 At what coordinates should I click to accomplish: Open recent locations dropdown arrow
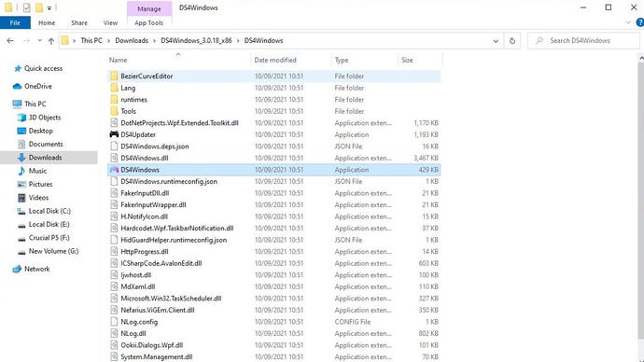tap(39, 41)
